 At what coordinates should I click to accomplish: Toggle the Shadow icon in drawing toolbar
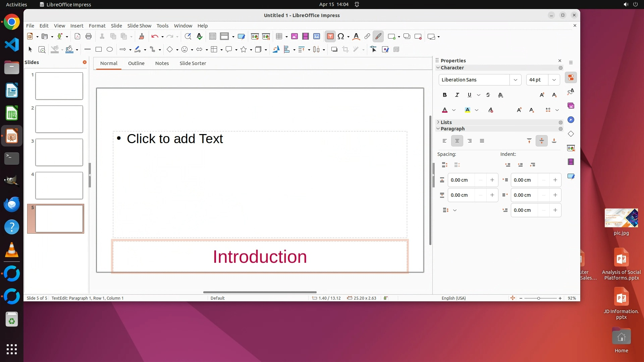334,50
